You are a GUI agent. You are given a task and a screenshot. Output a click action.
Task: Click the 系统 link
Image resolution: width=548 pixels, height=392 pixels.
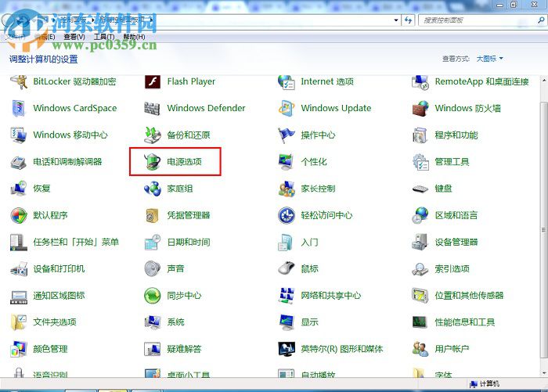[175, 322]
